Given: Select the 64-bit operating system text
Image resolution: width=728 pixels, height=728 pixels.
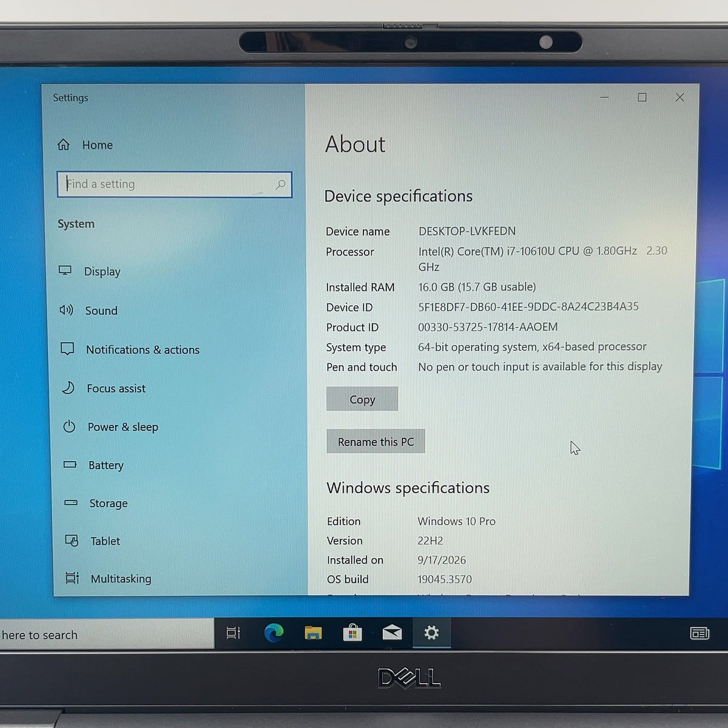Looking at the screenshot, I should 532,346.
